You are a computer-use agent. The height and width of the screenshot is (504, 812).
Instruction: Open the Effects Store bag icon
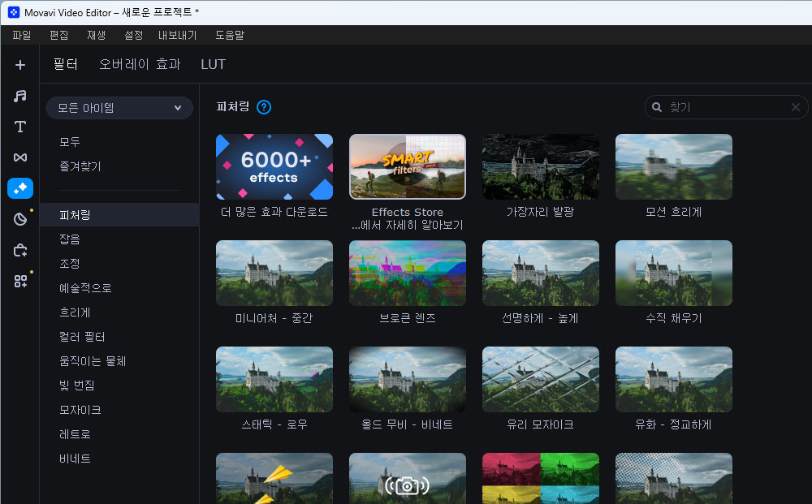click(x=20, y=251)
